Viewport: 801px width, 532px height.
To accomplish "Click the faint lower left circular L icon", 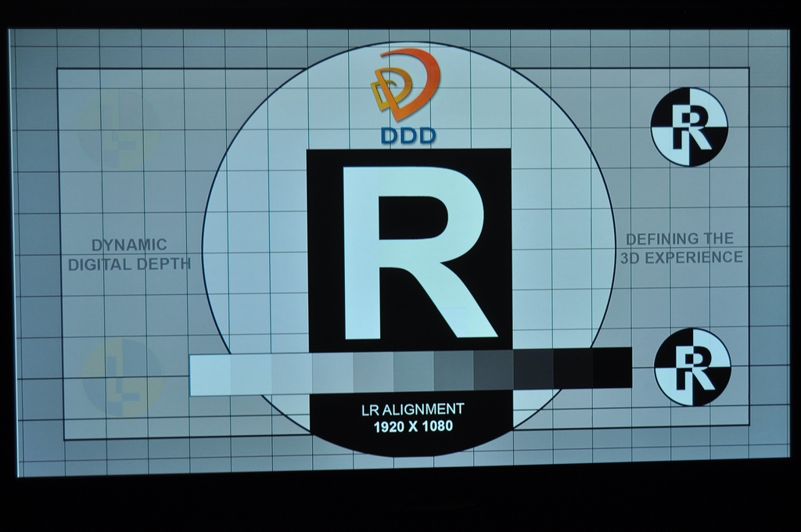I will (x=122, y=376).
